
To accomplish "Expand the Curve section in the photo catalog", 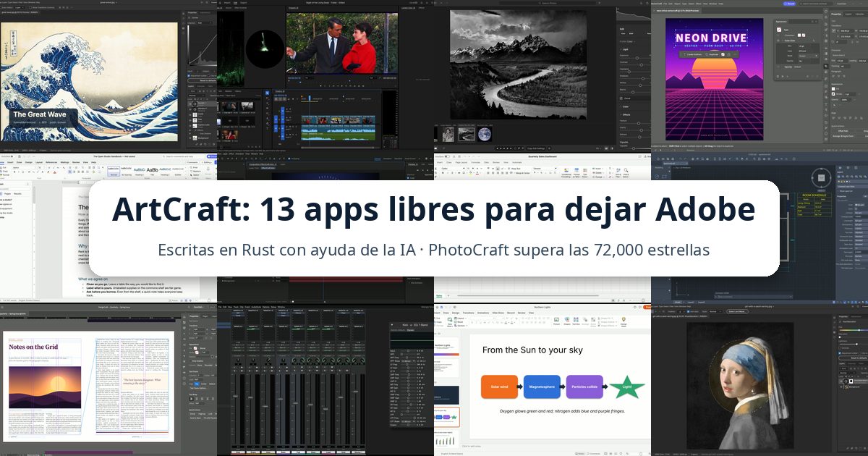I will (x=626, y=98).
